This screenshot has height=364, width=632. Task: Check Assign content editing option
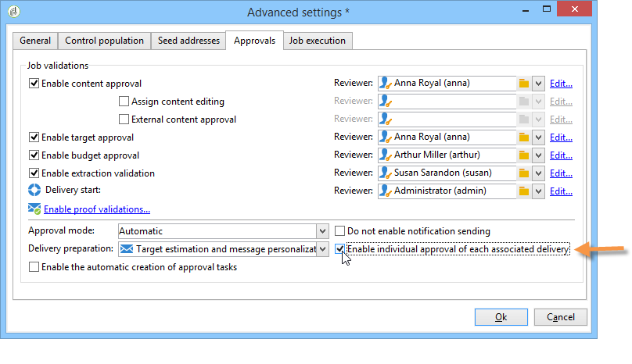[124, 102]
